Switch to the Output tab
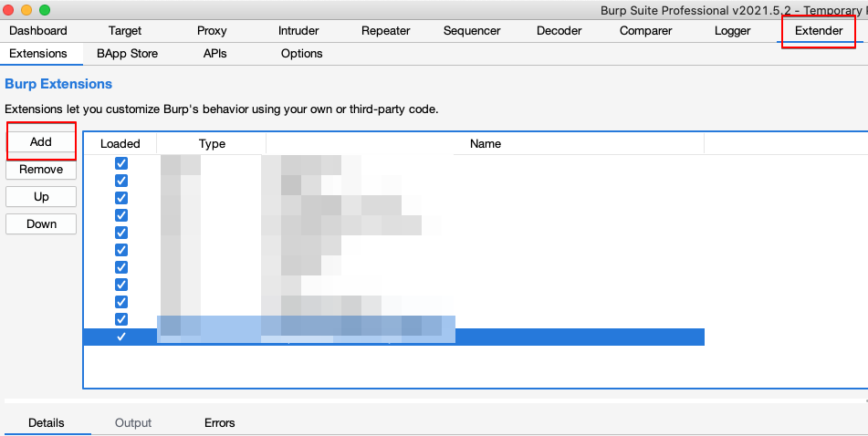Screen dimensions: 868x436 [133, 422]
